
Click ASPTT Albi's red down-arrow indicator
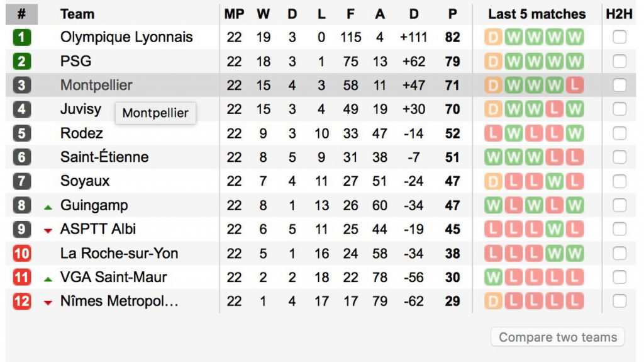coord(48,230)
